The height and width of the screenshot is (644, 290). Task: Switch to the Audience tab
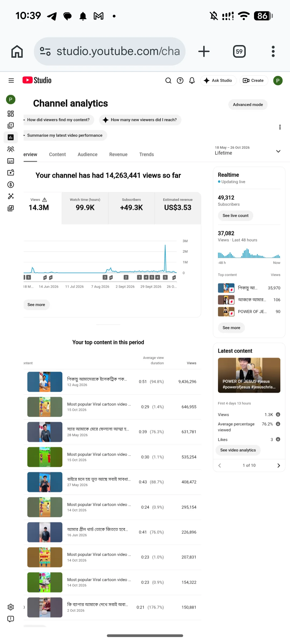(x=88, y=155)
